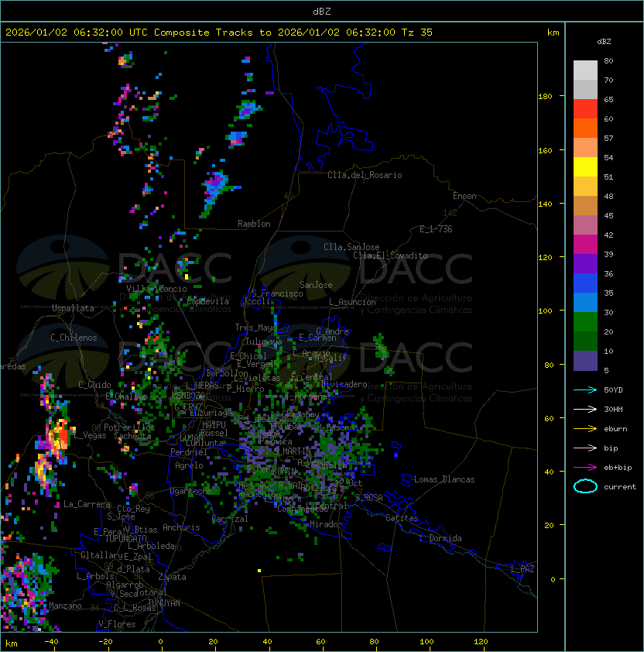This screenshot has width=644, height=652.
Task: Click the red 60-65 dBZ legend swatch
Action: tap(585, 108)
